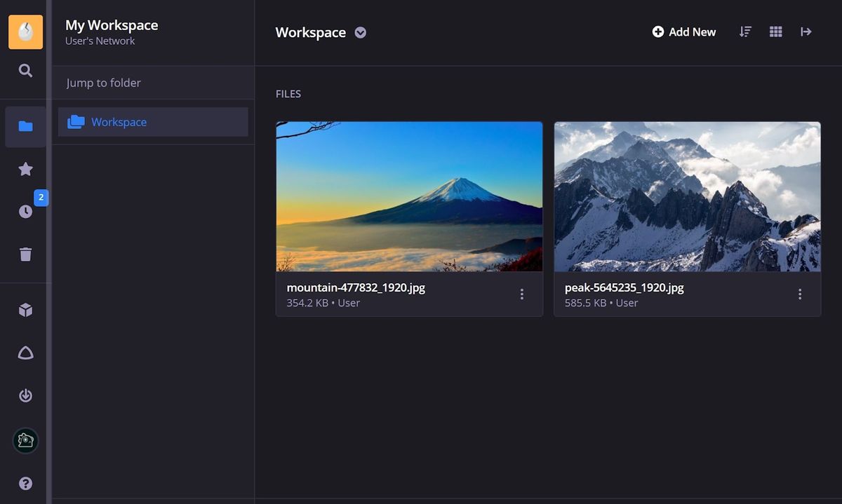The image size is (842, 504).
Task: Click the app logo at the top left
Action: point(25,32)
